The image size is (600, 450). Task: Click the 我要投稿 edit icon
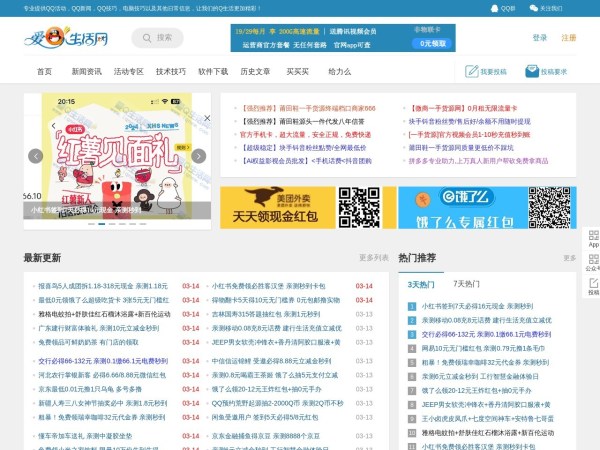[473, 72]
